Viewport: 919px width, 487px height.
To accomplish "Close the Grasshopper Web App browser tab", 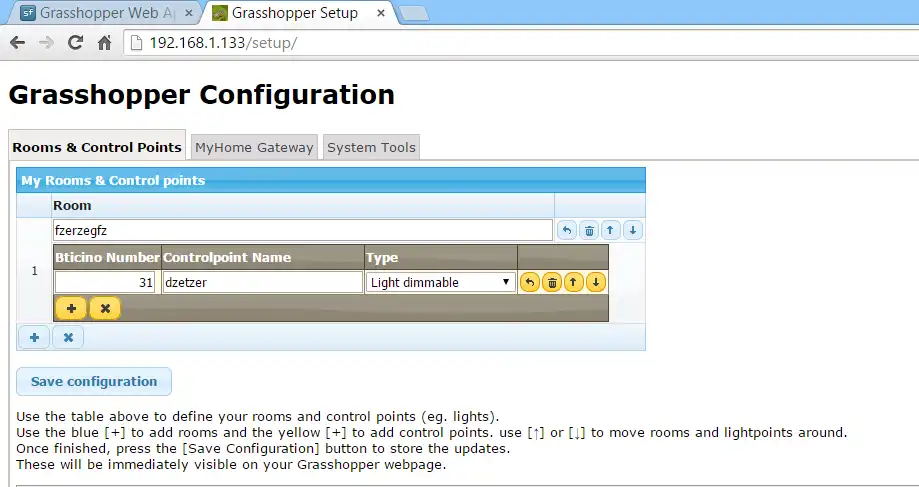I will pos(189,13).
